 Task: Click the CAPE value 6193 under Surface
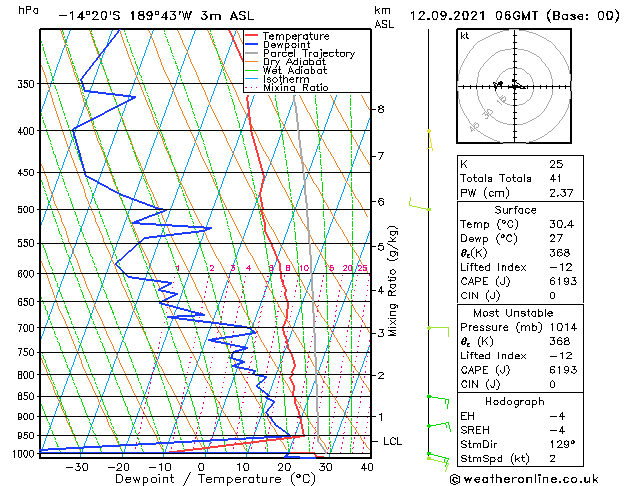point(563,281)
